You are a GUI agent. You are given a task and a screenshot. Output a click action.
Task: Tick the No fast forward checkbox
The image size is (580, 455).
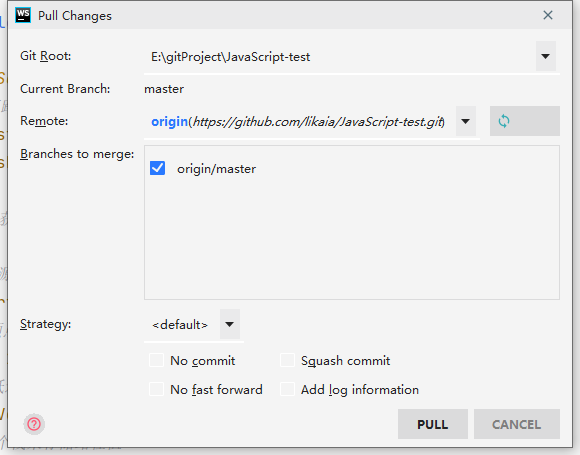tap(156, 389)
